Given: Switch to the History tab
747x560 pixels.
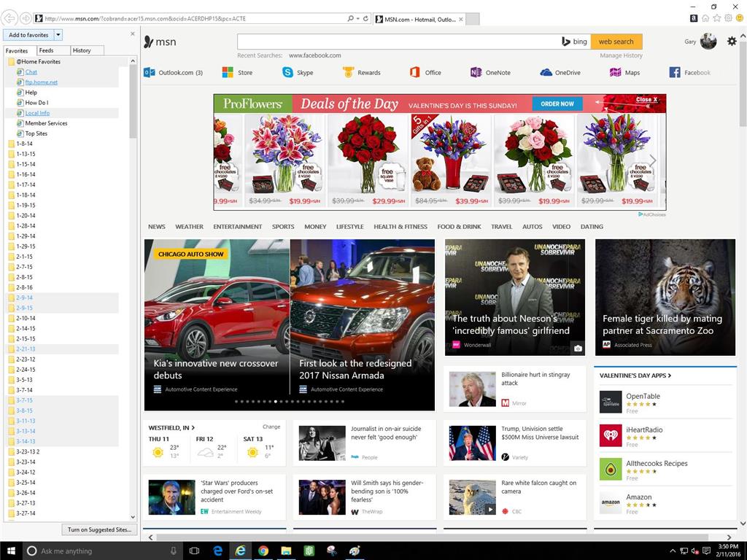Looking at the screenshot, I should tap(82, 50).
